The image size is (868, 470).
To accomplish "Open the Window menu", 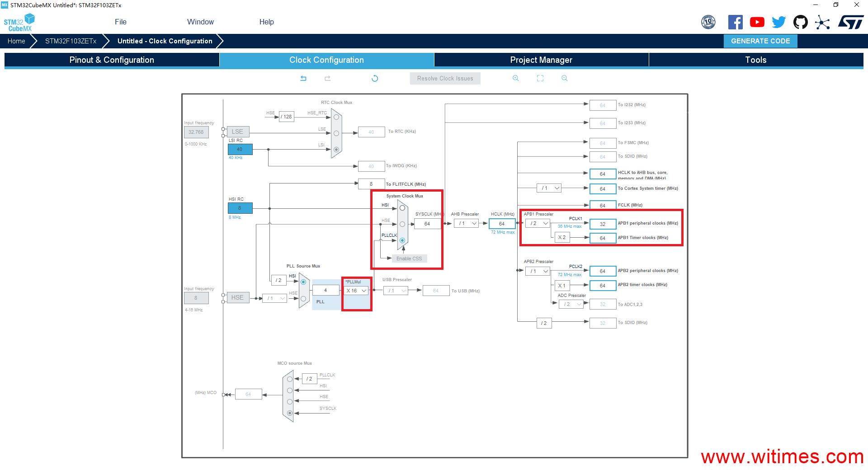I will pos(200,22).
